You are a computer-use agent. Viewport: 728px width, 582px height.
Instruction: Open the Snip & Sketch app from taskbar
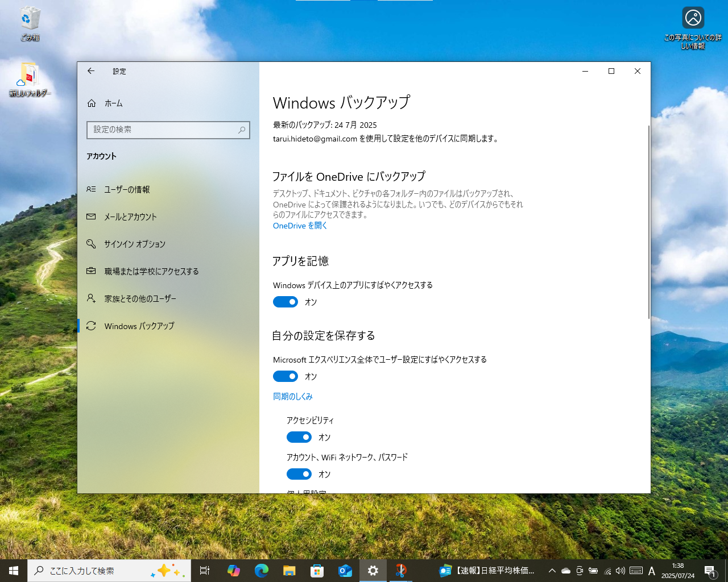point(401,571)
